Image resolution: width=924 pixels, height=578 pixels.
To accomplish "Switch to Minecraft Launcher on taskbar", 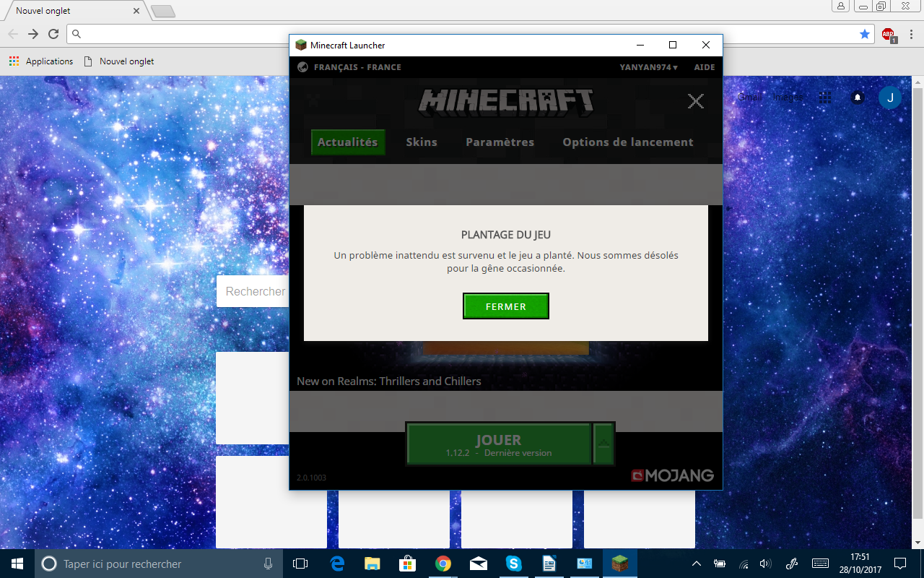I will click(620, 564).
